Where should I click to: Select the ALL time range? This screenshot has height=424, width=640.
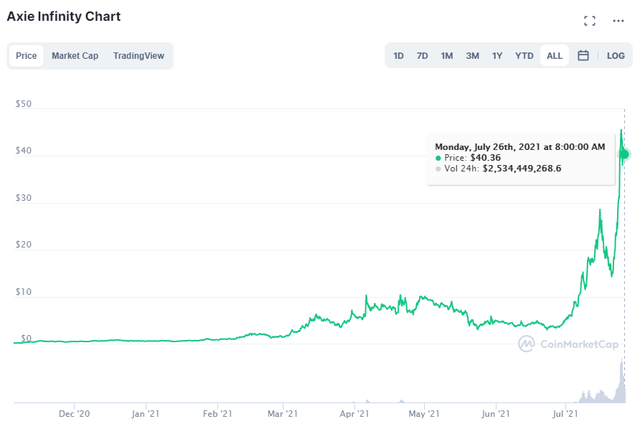[x=554, y=55]
